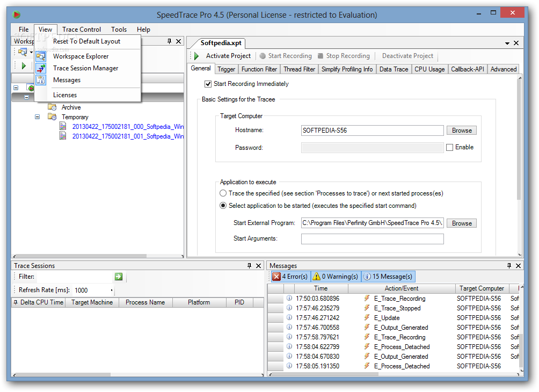The width and height of the screenshot is (539, 392).
Task: Pin the Messages panel
Action: 509,265
